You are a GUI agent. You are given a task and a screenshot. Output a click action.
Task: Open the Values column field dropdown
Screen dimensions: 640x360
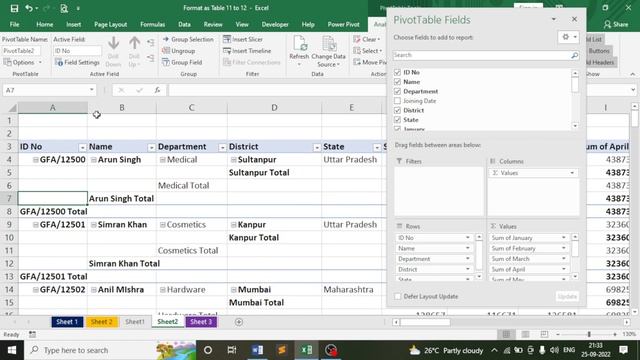pyautogui.click(x=572, y=173)
